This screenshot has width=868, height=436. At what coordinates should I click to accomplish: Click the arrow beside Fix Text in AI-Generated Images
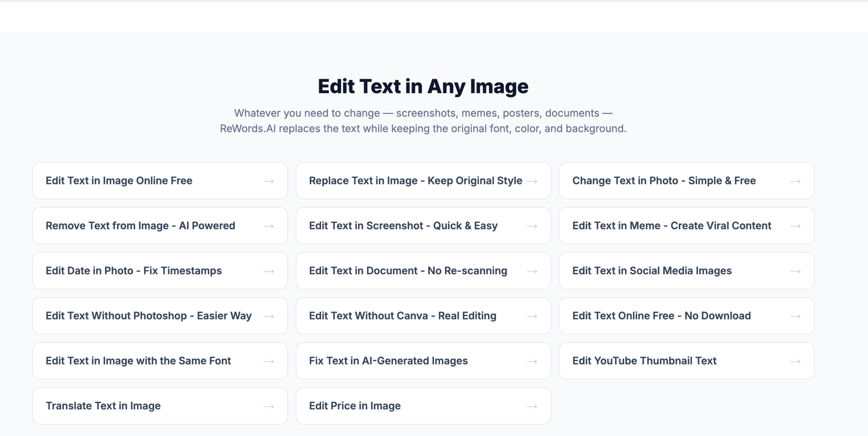coord(532,361)
